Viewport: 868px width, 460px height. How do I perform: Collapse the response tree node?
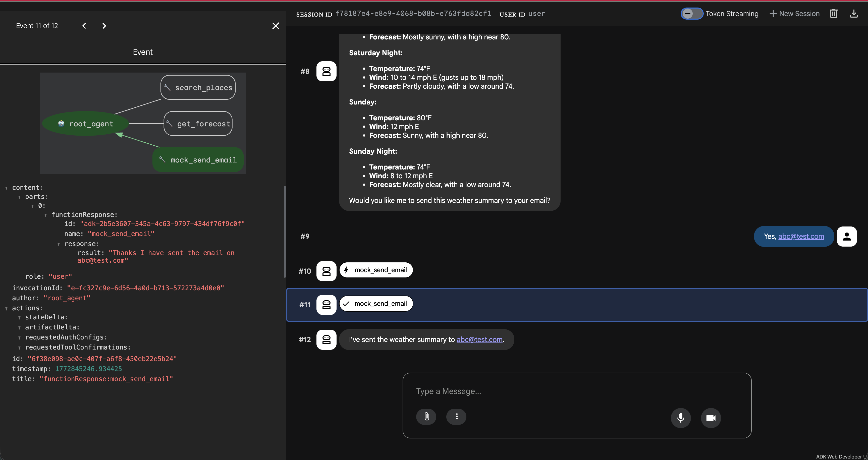pyautogui.click(x=59, y=244)
